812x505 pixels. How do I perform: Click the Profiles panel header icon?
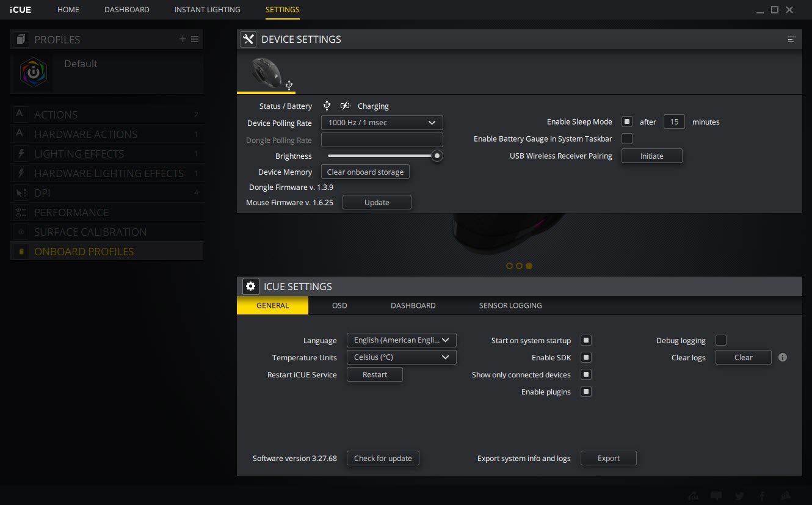[21, 40]
